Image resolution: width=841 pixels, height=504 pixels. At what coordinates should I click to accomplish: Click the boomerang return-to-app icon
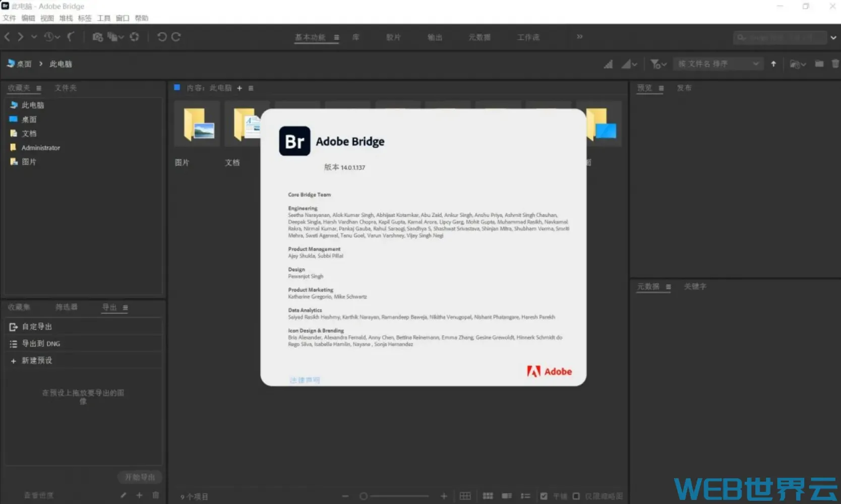[71, 37]
